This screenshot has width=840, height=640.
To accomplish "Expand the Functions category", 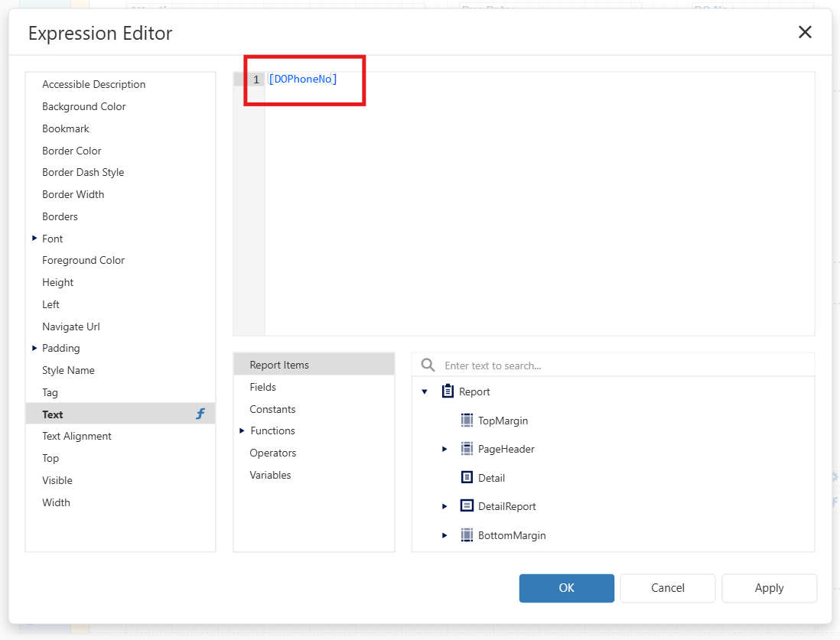I will (243, 430).
